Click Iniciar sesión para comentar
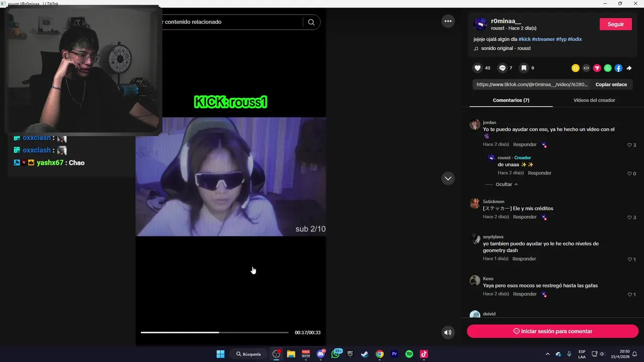This screenshot has height=362, width=644. click(552, 331)
